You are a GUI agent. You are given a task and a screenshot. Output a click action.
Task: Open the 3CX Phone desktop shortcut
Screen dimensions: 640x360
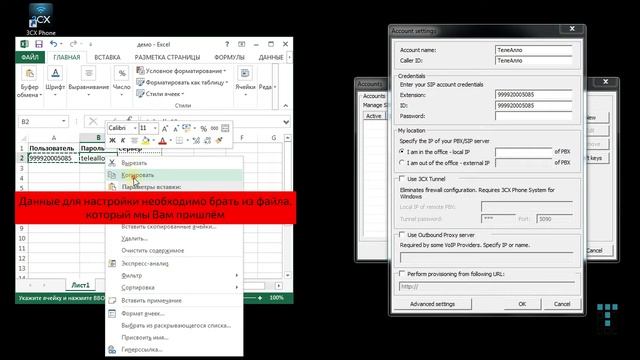click(41, 19)
